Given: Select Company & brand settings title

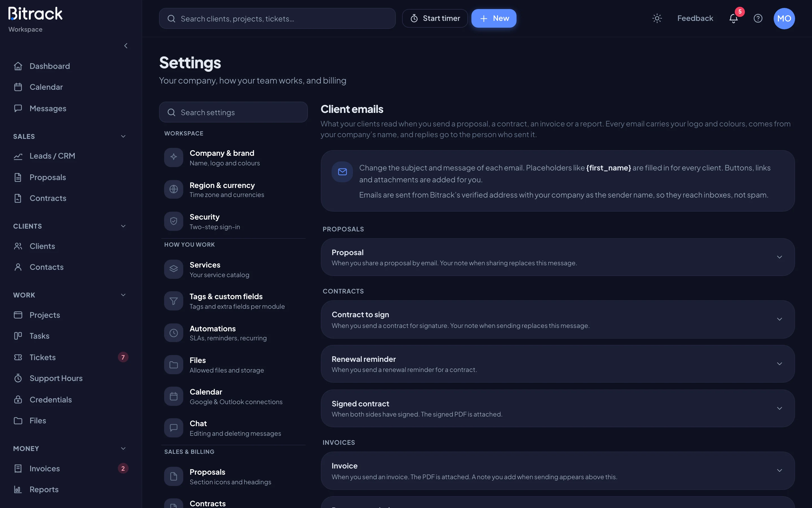Looking at the screenshot, I should [x=222, y=153].
